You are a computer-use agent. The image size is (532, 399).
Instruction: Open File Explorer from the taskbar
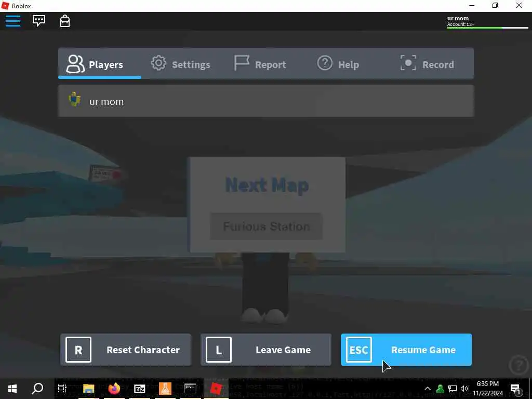coord(88,389)
